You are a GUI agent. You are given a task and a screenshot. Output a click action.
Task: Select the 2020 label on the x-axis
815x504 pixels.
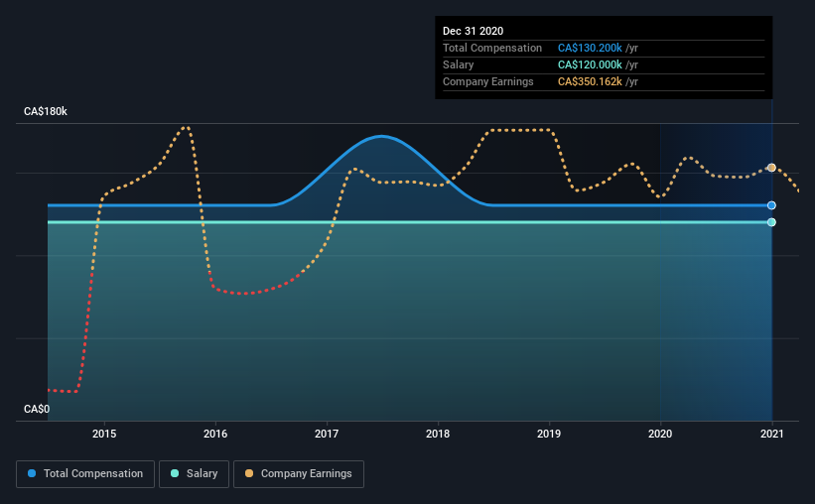(x=660, y=434)
